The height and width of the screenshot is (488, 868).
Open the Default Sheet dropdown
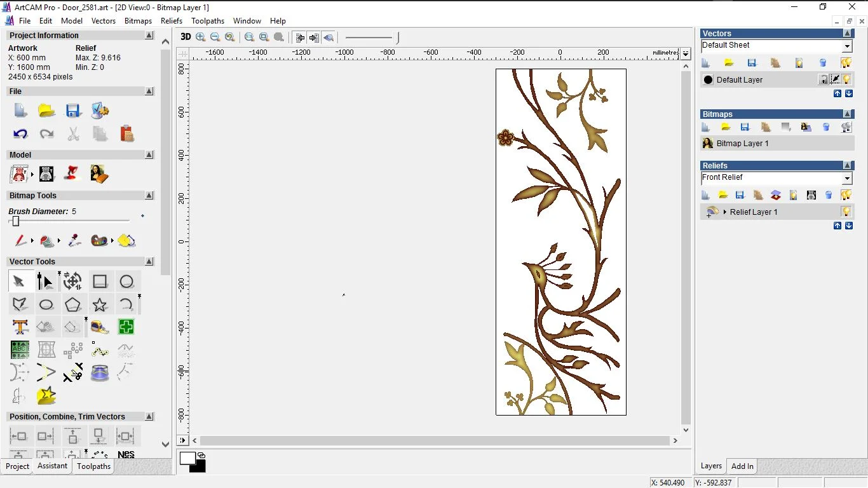click(847, 46)
